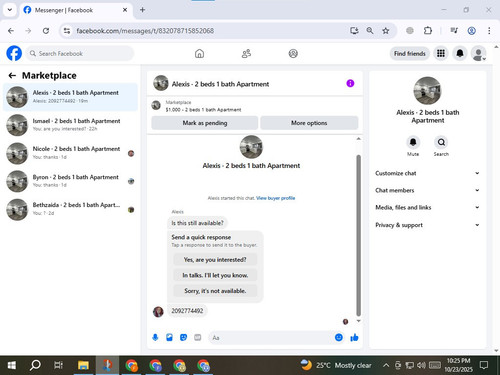500x375 pixels.
Task: Show hidden system tray icons
Action: pos(386,365)
